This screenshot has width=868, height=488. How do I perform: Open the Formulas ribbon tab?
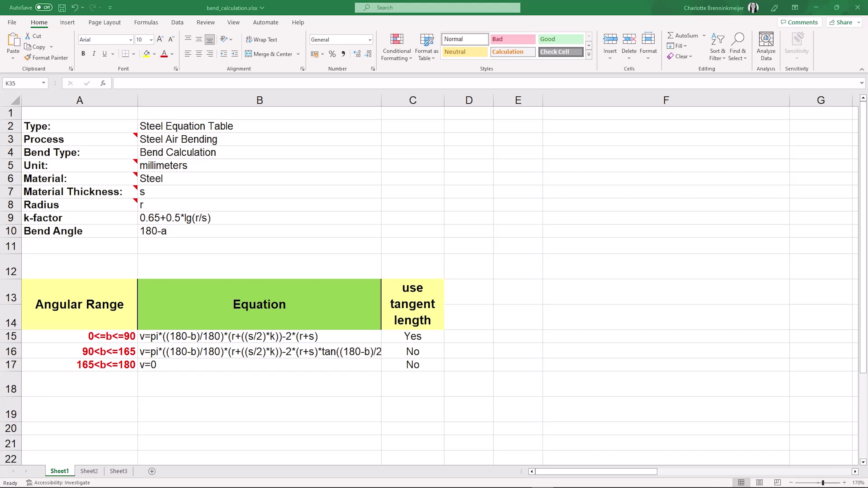146,22
